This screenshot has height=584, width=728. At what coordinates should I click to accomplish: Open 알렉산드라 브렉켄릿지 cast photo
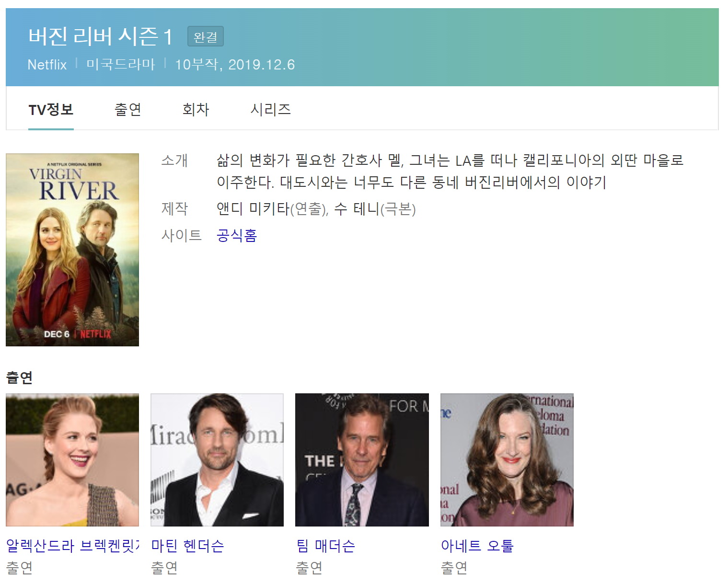pyautogui.click(x=72, y=460)
